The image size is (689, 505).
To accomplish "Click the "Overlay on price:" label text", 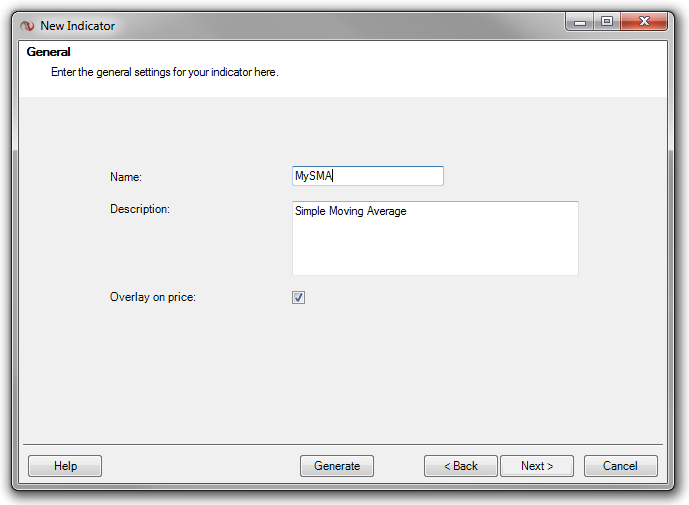I will 153,297.
